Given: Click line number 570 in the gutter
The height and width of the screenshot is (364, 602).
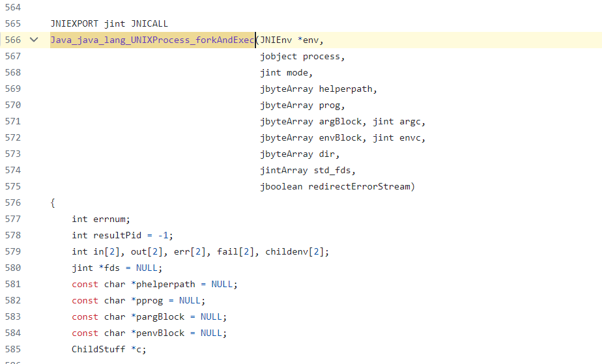Looking at the screenshot, I should 12,105.
